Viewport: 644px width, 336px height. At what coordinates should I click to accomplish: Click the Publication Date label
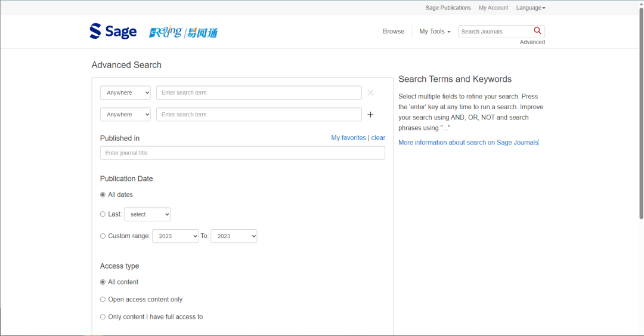(x=126, y=178)
